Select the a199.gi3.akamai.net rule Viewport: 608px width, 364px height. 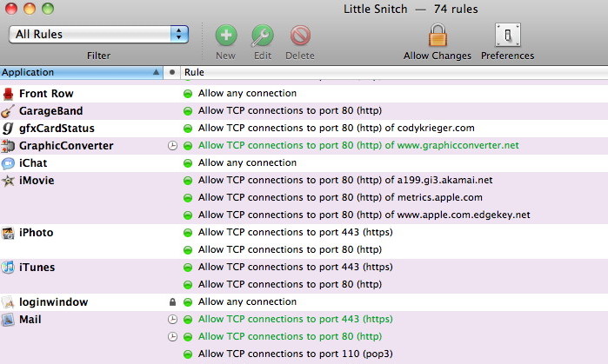345,180
